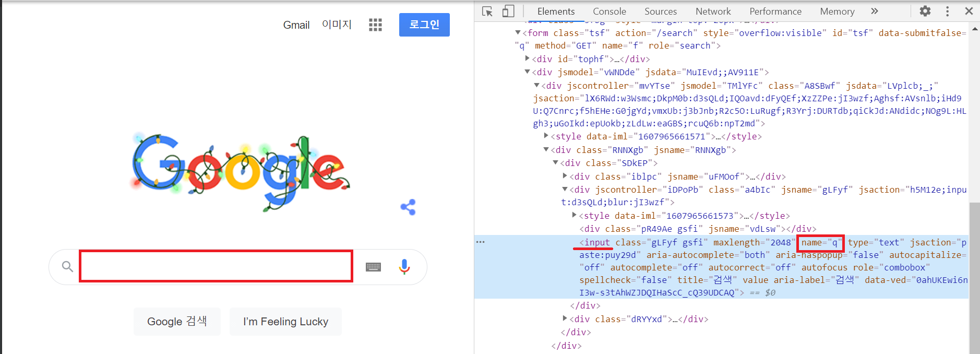Switch to the Console tab
Screen dimensions: 980x354
pyautogui.click(x=609, y=11)
